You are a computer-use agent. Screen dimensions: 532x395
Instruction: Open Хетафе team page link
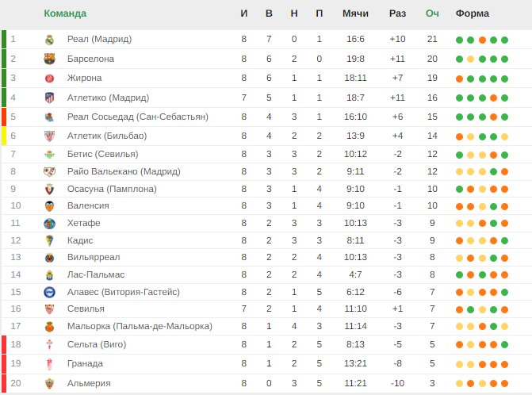pos(84,223)
